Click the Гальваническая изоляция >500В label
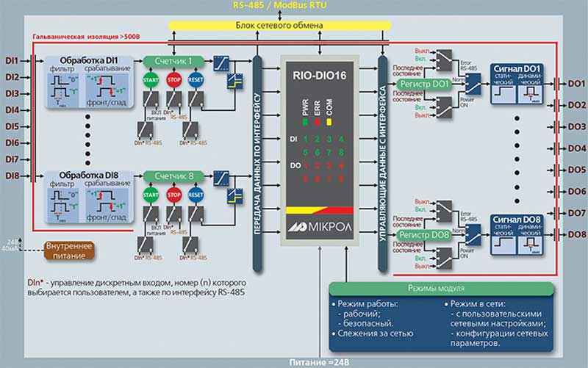588x368 pixels. pyautogui.click(x=86, y=37)
